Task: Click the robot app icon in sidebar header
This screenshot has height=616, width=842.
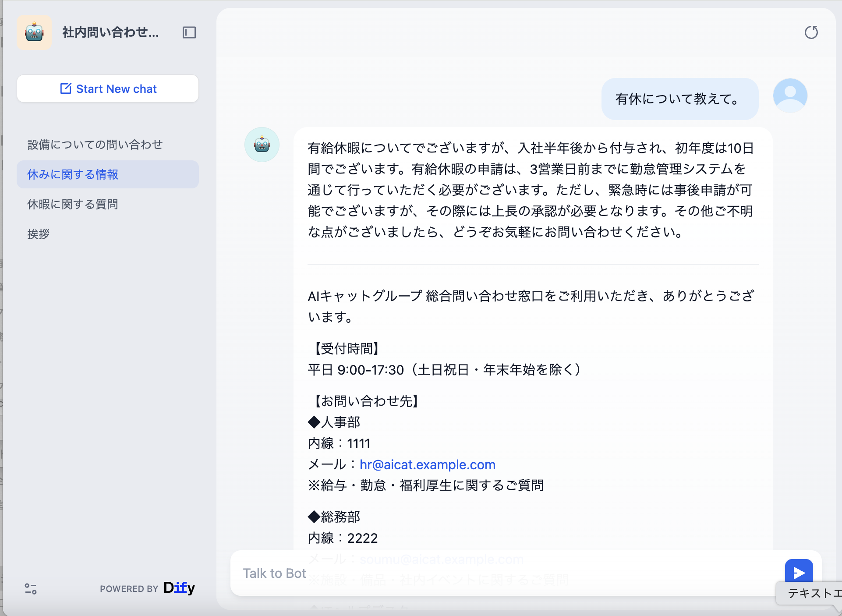Action: [34, 32]
